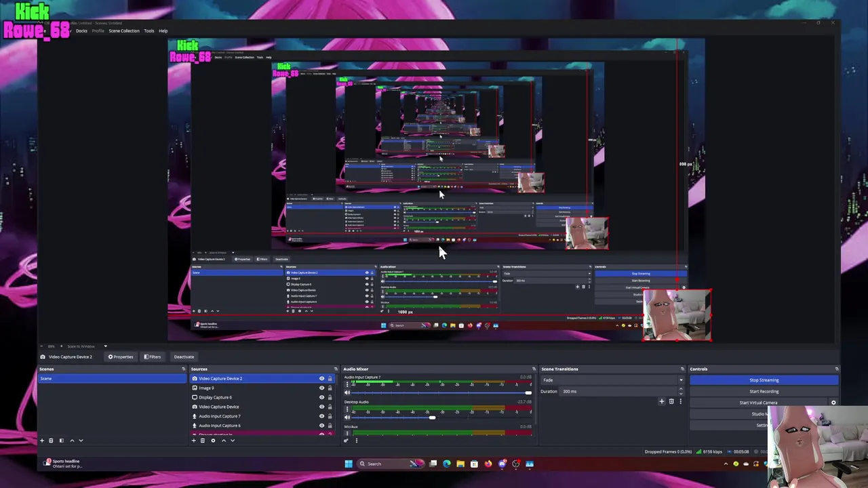Adjust Audio Input Capture 7 volume slider
The height and width of the screenshot is (488, 868).
click(x=441, y=392)
